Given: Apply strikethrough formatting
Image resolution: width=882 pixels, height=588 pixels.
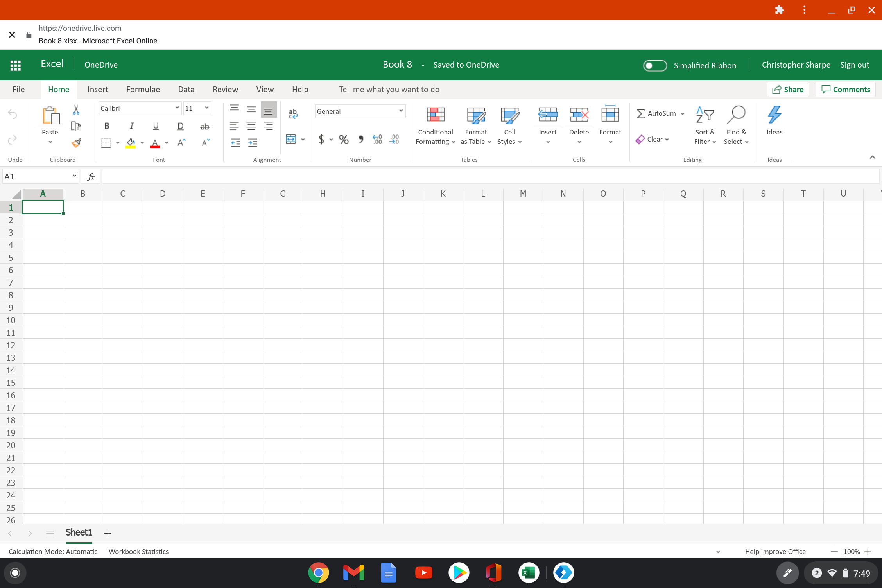Looking at the screenshot, I should (x=205, y=126).
